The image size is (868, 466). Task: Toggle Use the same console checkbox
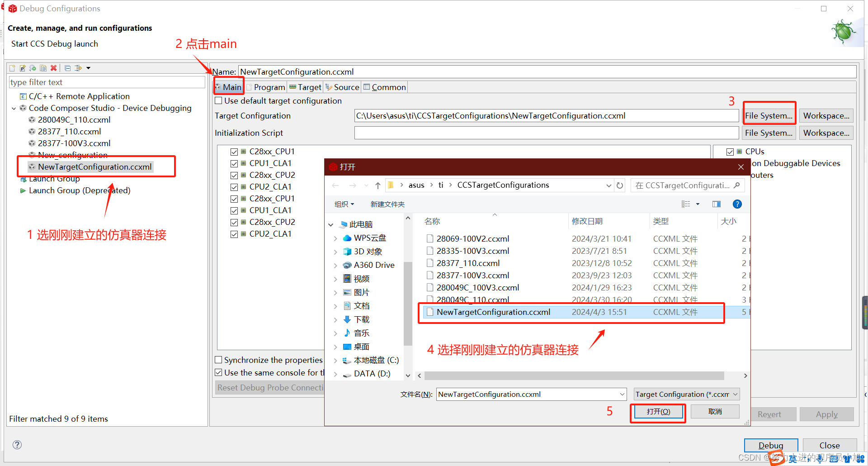pos(218,373)
